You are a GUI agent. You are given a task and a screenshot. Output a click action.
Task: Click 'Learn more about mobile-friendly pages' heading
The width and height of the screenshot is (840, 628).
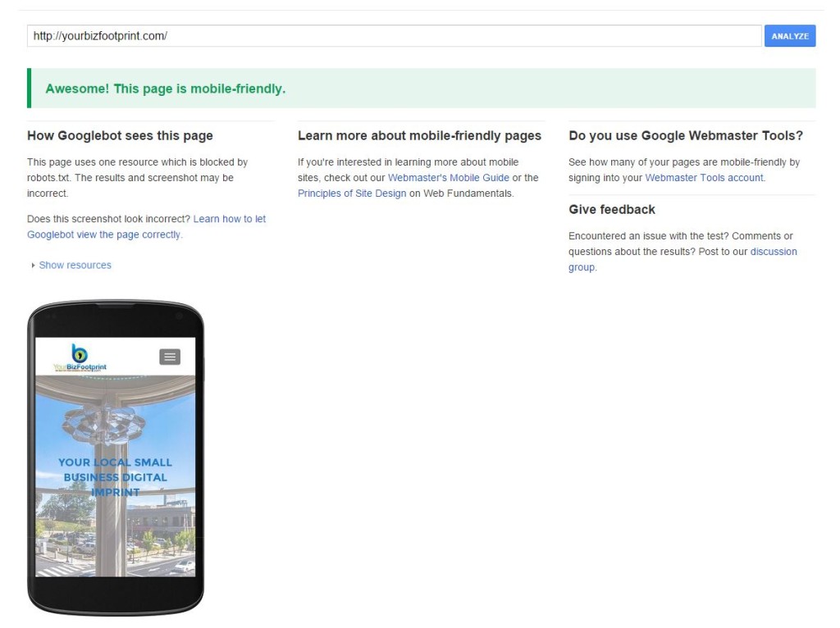pos(419,135)
